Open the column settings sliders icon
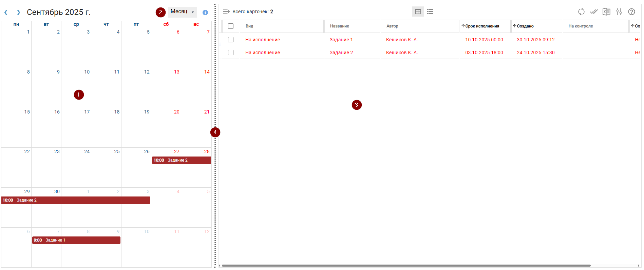Image resolution: width=644 pixels, height=270 pixels. coord(619,12)
